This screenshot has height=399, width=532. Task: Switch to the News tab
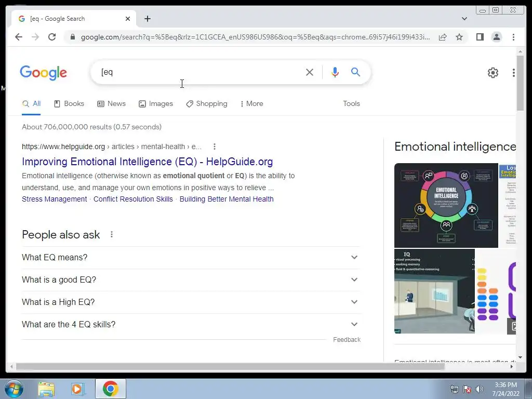(x=111, y=104)
